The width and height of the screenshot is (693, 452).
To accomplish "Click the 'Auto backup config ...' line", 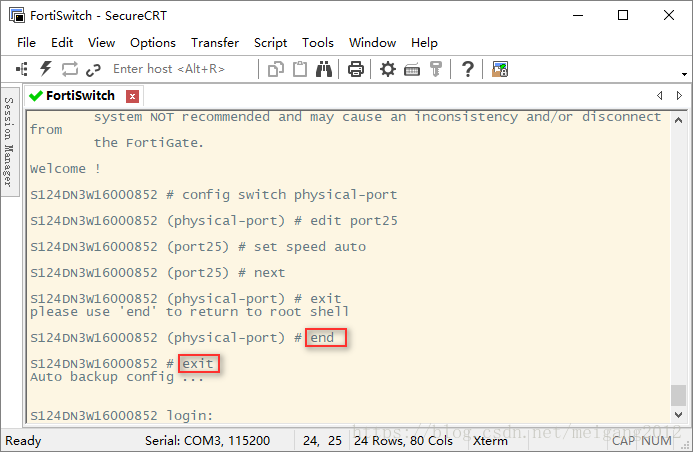I will (117, 377).
